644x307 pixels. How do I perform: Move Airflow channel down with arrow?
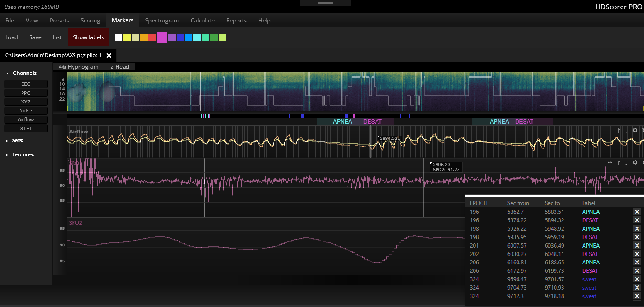(x=626, y=130)
